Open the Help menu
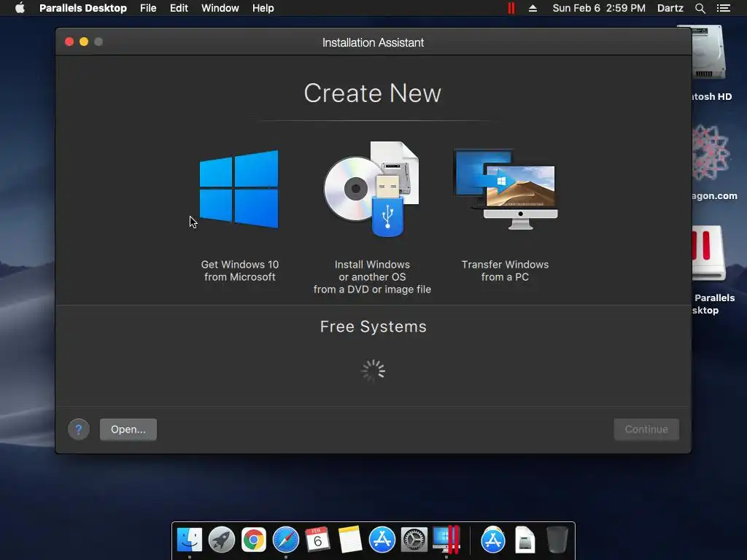The image size is (747, 560). point(263,8)
